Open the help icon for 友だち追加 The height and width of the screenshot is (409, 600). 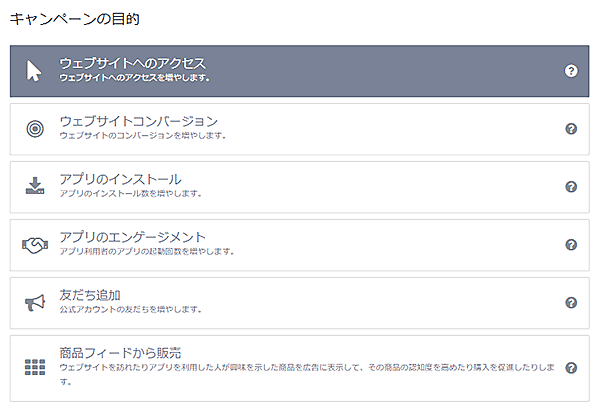click(x=571, y=302)
